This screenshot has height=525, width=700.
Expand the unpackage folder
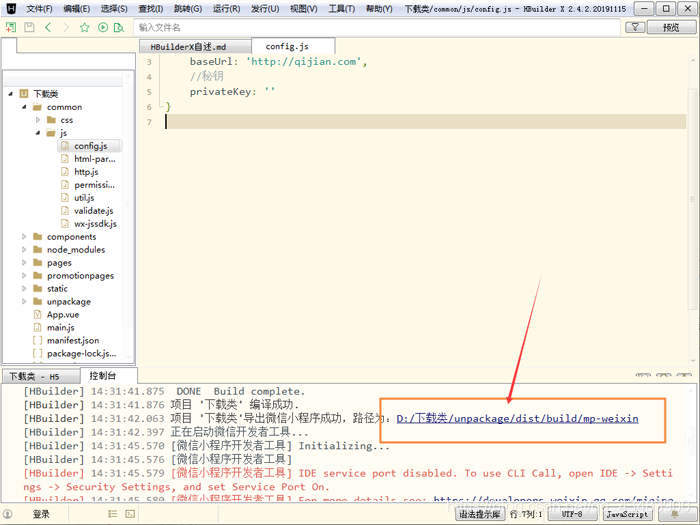point(24,301)
